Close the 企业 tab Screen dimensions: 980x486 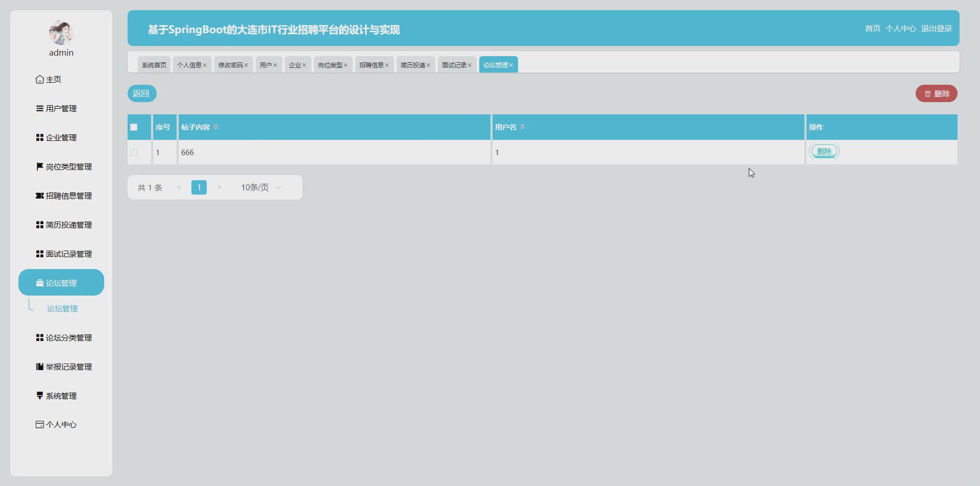click(x=304, y=65)
